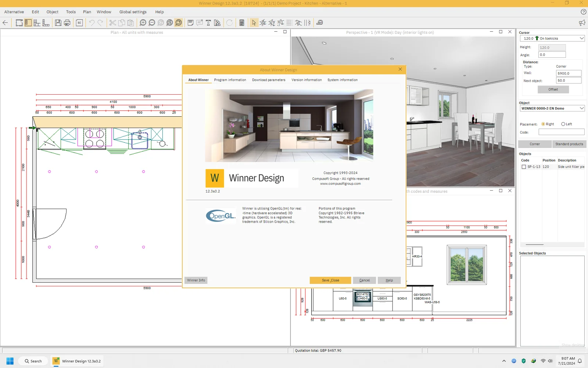The width and height of the screenshot is (588, 368).
Task: Check the SP-1-13 side unit filler checkbox
Action: point(524,166)
